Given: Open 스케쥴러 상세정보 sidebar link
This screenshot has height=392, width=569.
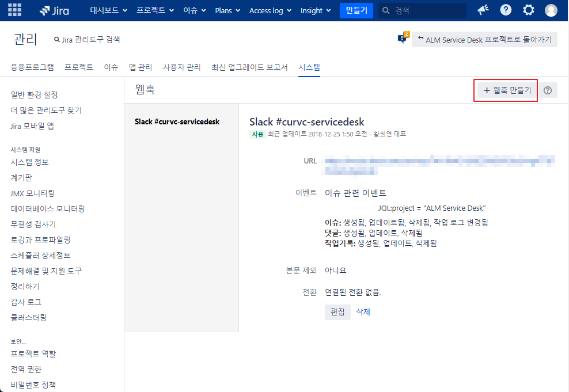Looking at the screenshot, I should pos(40,256).
